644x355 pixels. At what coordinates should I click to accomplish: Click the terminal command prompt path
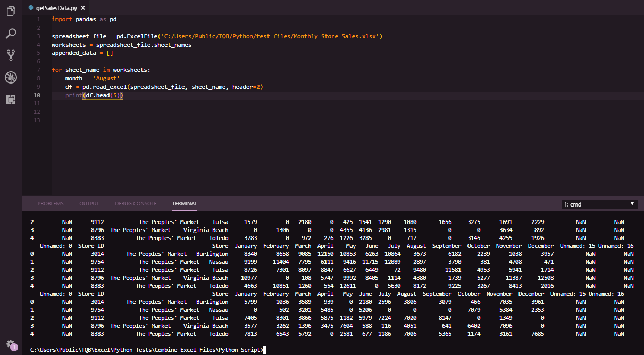147,349
